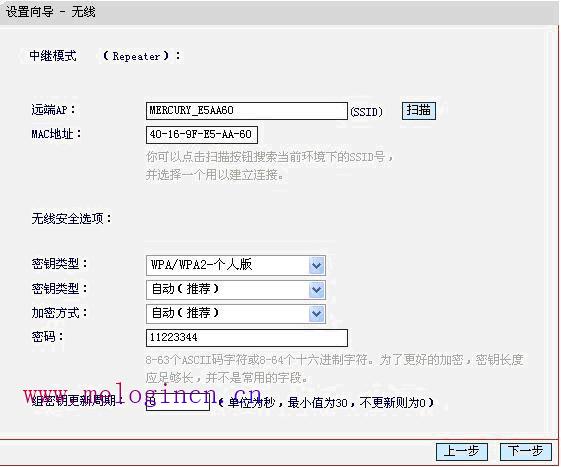Expand the 密钥类型 dropdown showing 自动(推荐)
Viewport: 561px width, 467px height.
[x=236, y=290]
